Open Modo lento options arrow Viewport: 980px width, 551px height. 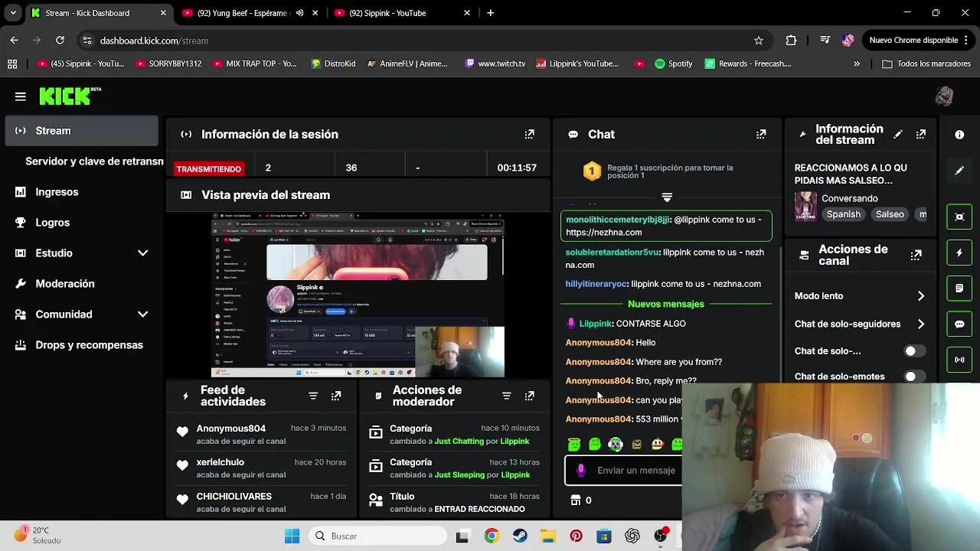pyautogui.click(x=921, y=296)
